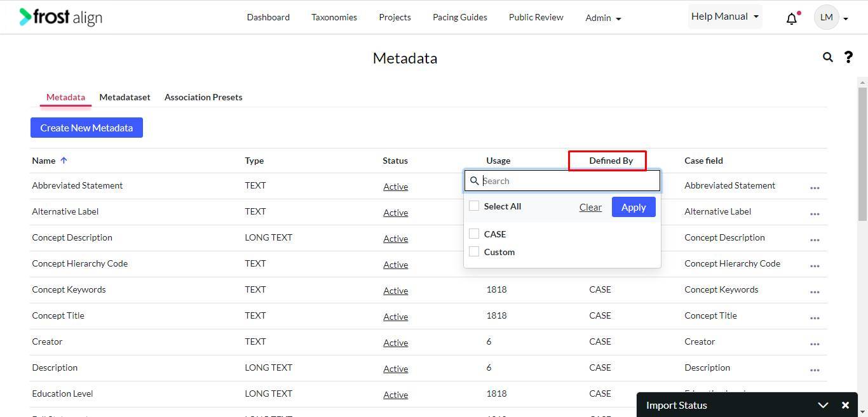Screen dimensions: 868x417
Task: Select the Concept Hierarchy Code name cell
Action: (x=79, y=263)
